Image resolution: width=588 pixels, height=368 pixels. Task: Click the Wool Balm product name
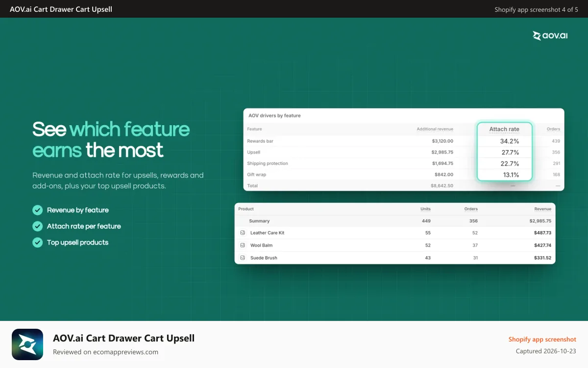pos(261,245)
